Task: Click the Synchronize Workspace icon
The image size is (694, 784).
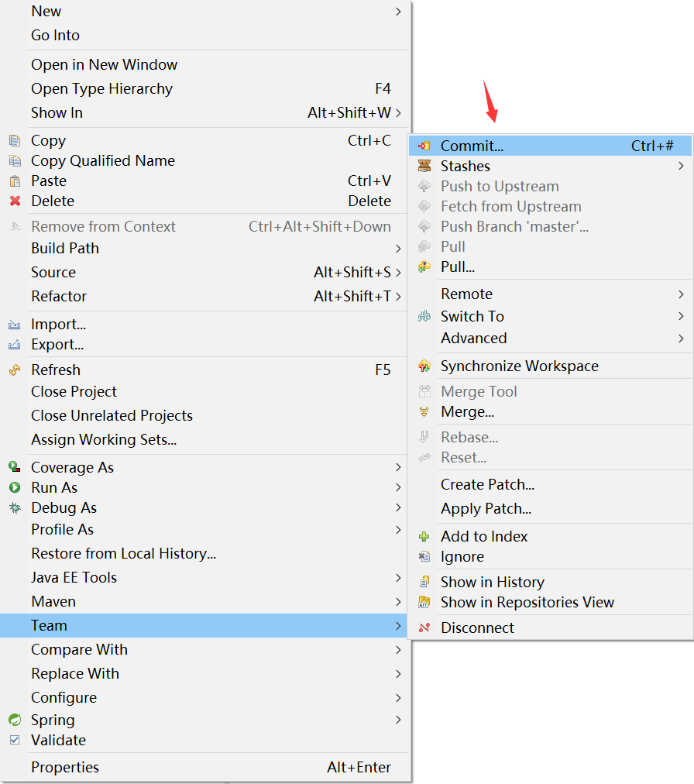Action: click(x=424, y=366)
